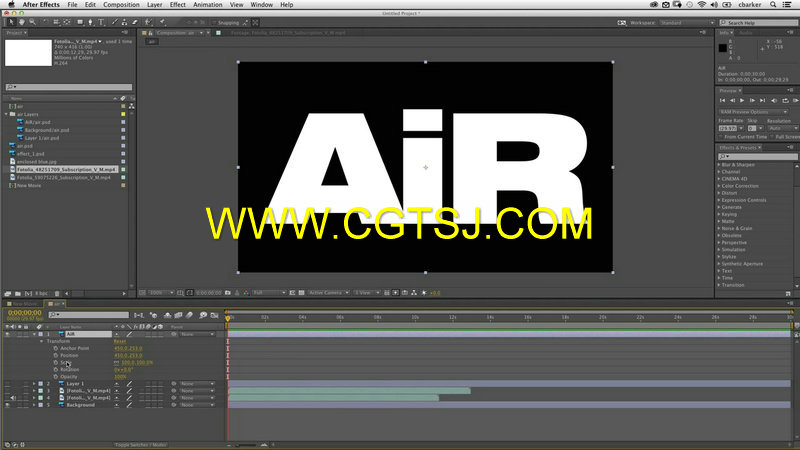Open the RAM Preview Options dropdown
This screenshot has height=450, width=800.
pos(754,112)
